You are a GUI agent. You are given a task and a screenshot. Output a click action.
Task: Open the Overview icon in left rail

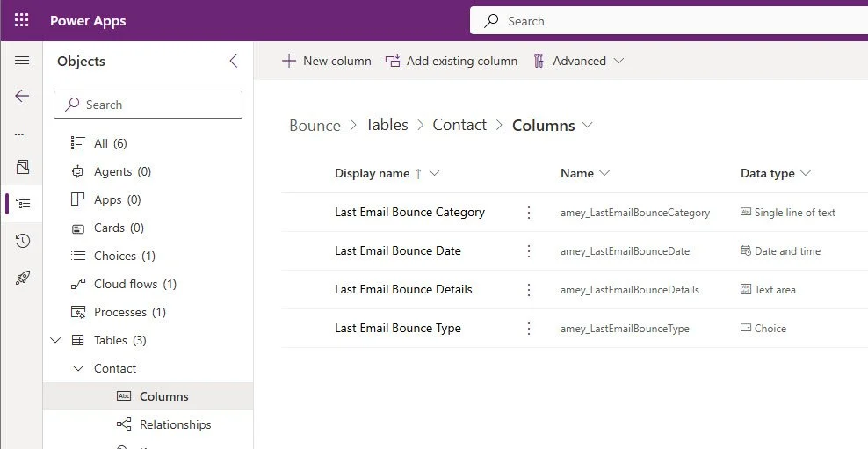tap(23, 167)
